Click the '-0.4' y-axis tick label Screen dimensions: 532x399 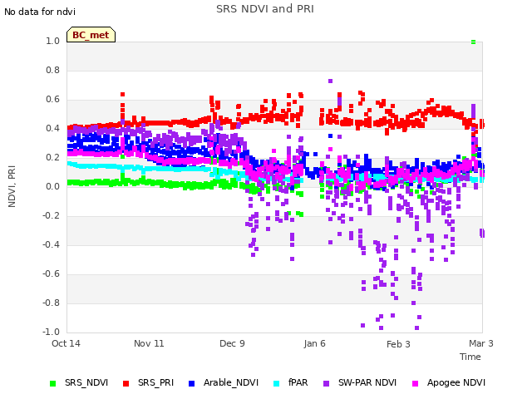pyautogui.click(x=51, y=244)
